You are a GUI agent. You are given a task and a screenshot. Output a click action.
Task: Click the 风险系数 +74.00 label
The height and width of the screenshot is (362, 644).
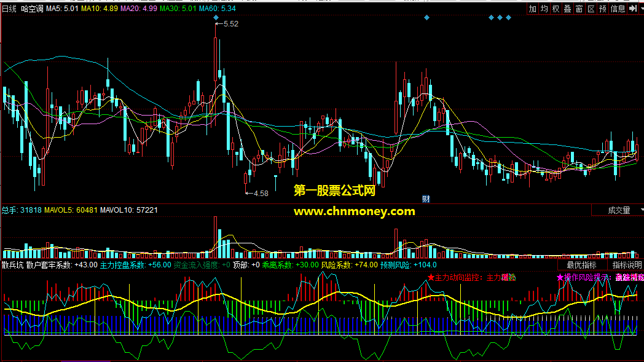(350, 265)
